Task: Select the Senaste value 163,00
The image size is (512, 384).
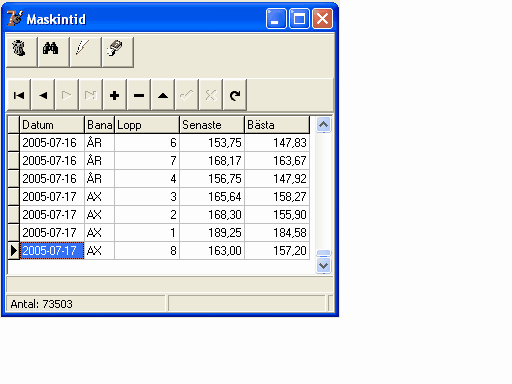Action: point(212,251)
